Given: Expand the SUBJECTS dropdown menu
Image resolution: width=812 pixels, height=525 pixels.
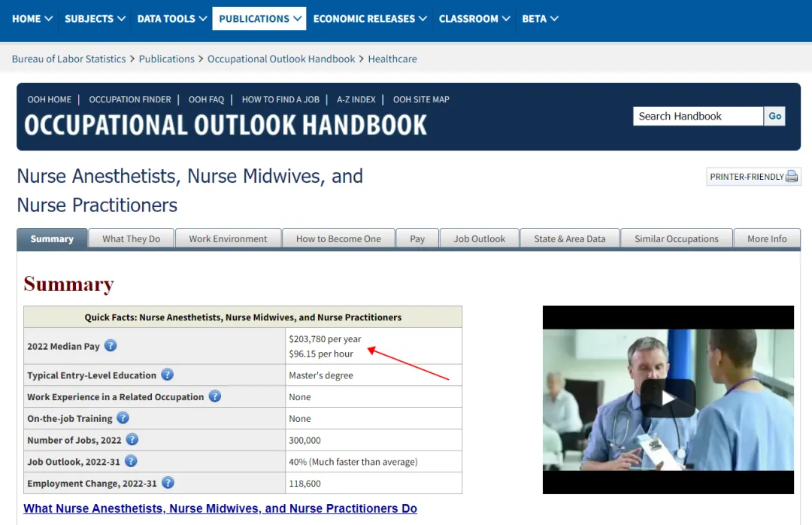Looking at the screenshot, I should click(x=95, y=19).
